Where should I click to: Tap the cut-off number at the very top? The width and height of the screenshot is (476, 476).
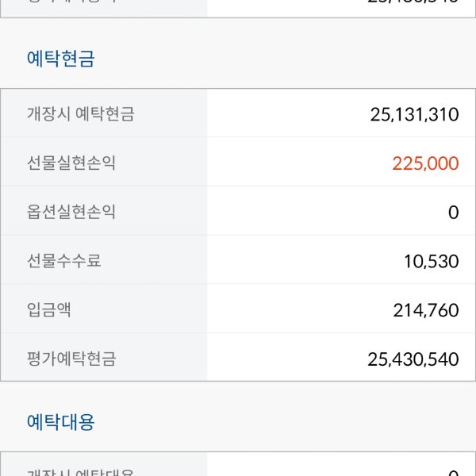[413, 3]
